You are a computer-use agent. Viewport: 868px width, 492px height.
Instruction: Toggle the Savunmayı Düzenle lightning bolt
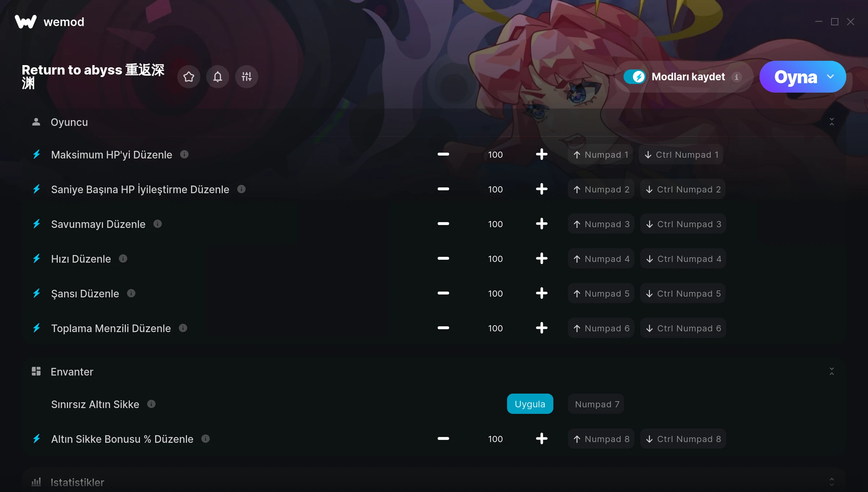click(37, 224)
